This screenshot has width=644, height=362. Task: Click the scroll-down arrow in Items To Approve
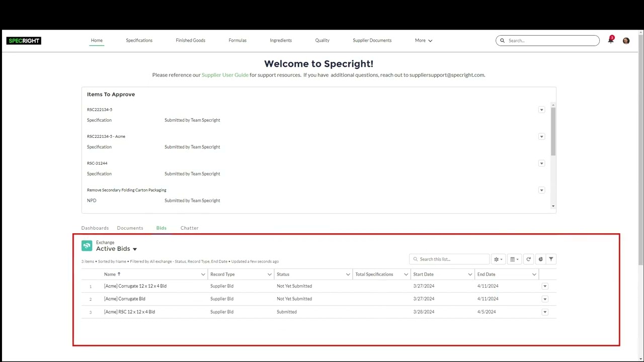553,206
